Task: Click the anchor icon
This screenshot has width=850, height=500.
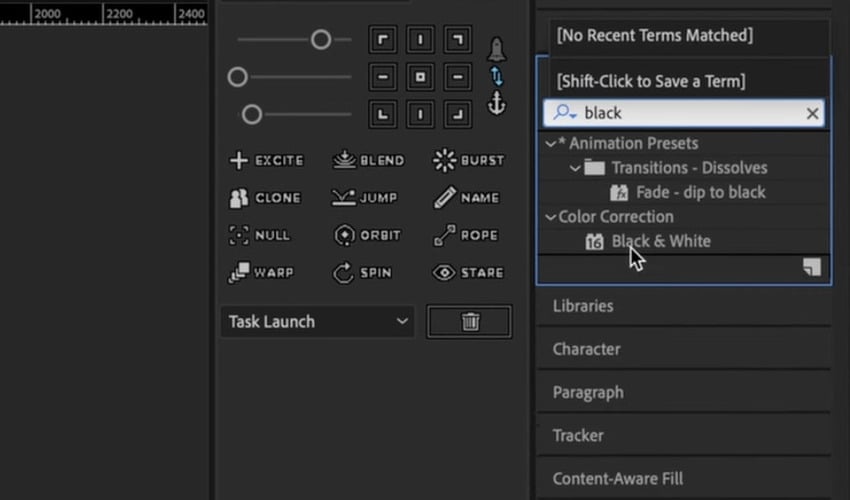Action: 497,103
